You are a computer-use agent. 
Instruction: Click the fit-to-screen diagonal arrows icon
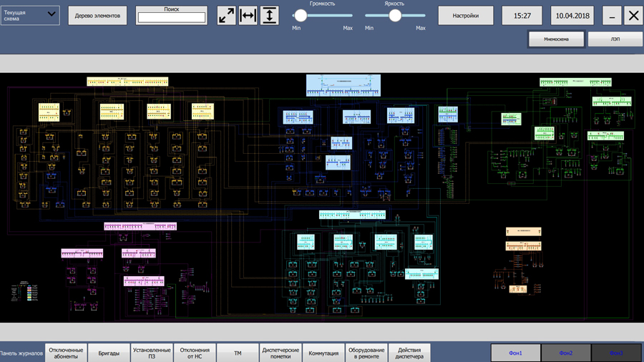point(226,16)
